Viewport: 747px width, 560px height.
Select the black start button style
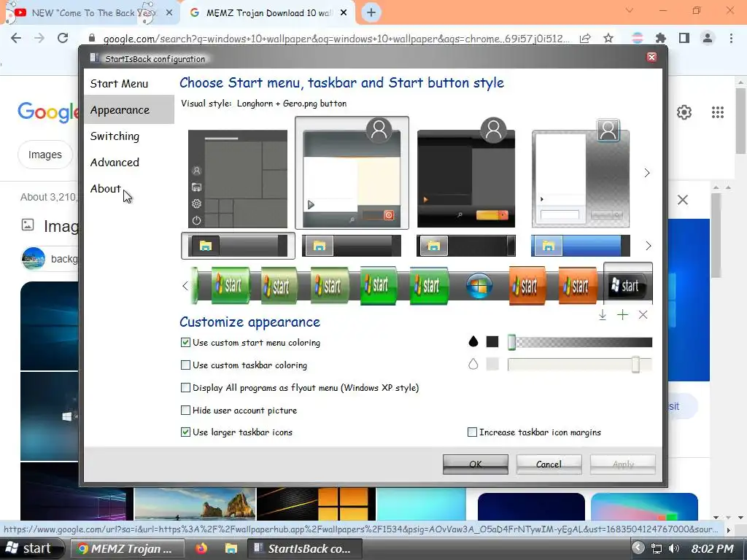click(628, 285)
